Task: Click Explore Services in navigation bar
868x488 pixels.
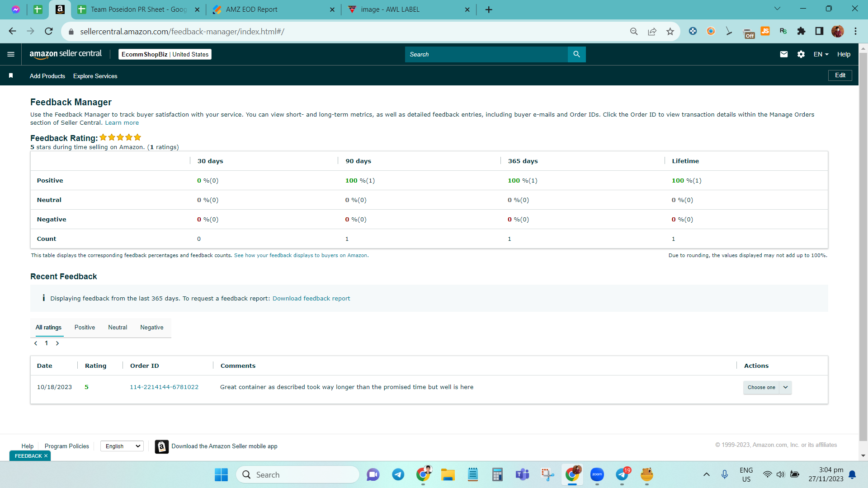Action: click(x=95, y=76)
